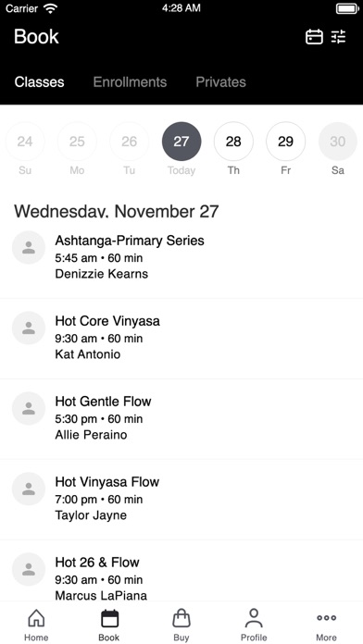363x644 pixels.
Task: Select Friday the 29th date circle
Action: (x=286, y=142)
